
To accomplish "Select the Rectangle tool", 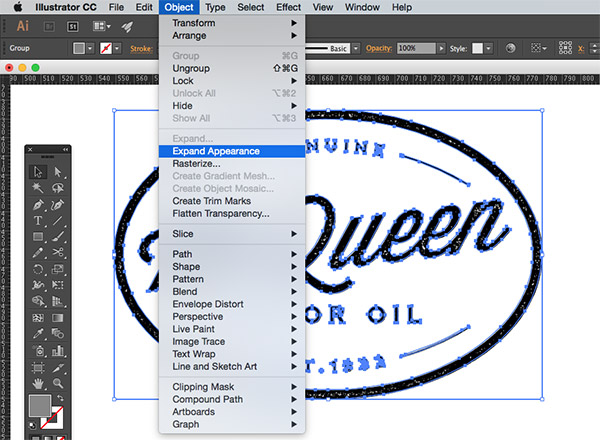I will pyautogui.click(x=38, y=236).
